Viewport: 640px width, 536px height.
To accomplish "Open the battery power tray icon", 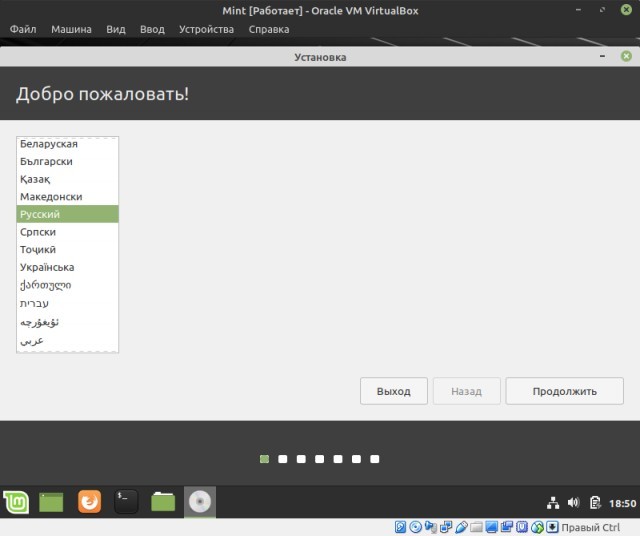I will point(595,503).
